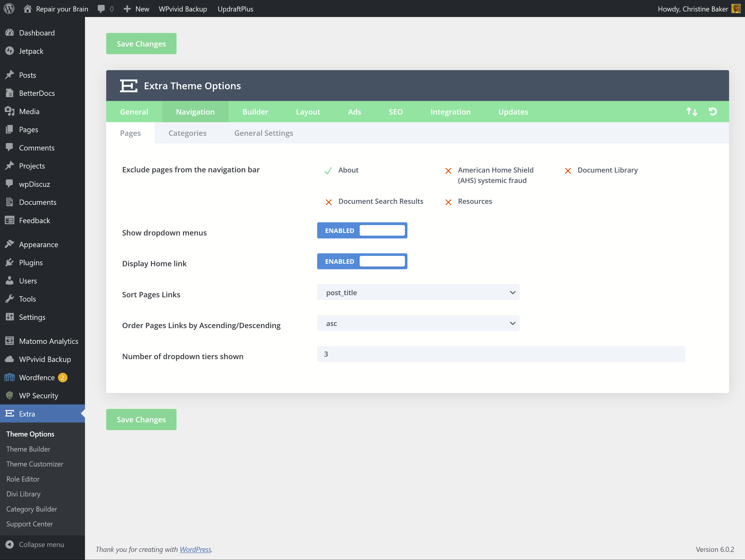Click the Collapse menu arrow icon
The width and height of the screenshot is (745, 560).
[x=9, y=544]
